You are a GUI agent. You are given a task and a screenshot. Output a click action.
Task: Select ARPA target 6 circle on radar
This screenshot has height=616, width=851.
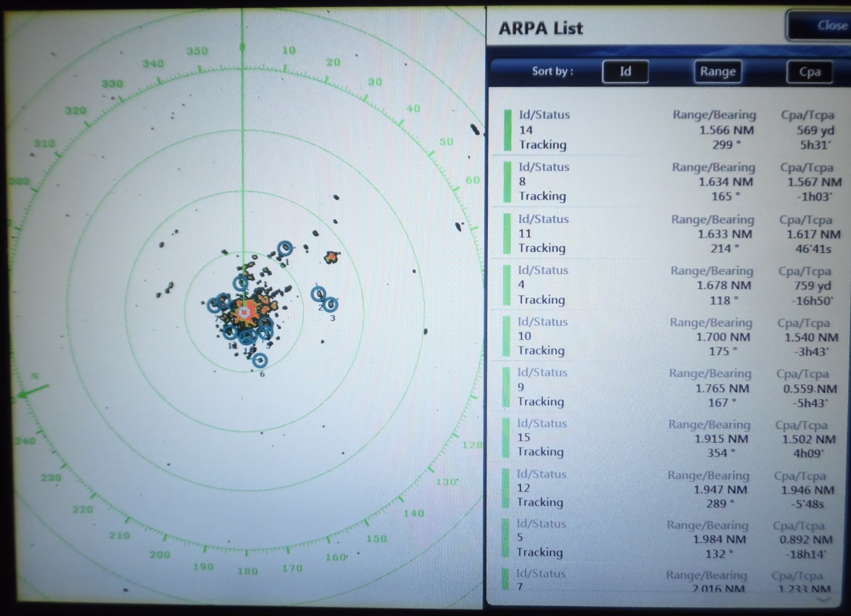pyautogui.click(x=260, y=360)
